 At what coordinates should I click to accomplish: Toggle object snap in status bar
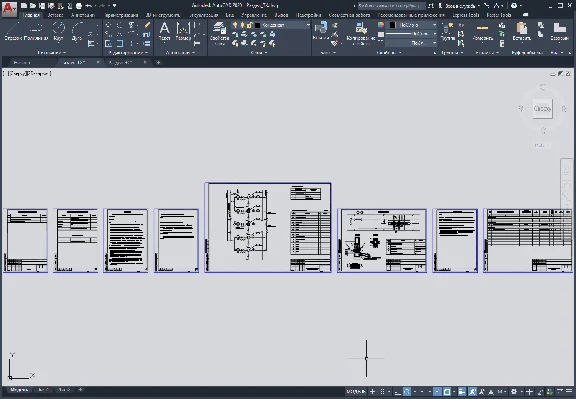pyautogui.click(x=447, y=392)
